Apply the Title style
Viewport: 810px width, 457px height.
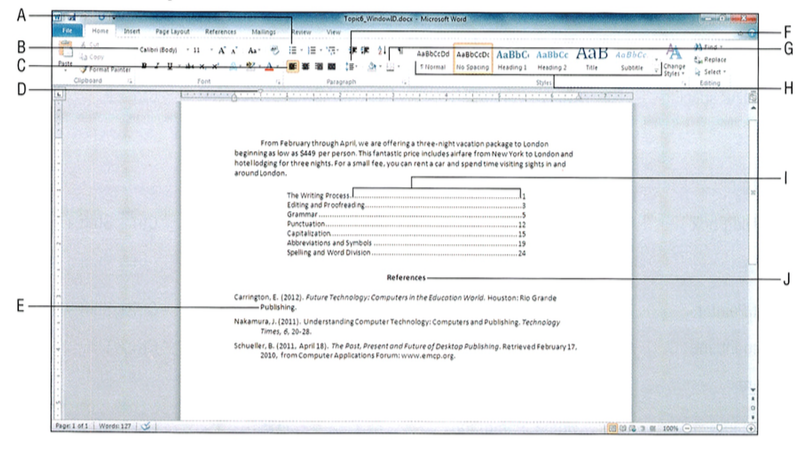pos(592,60)
